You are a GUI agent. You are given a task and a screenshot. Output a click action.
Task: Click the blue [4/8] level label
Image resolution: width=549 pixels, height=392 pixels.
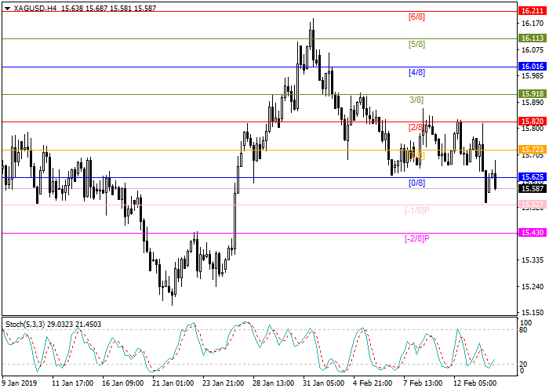pos(417,72)
